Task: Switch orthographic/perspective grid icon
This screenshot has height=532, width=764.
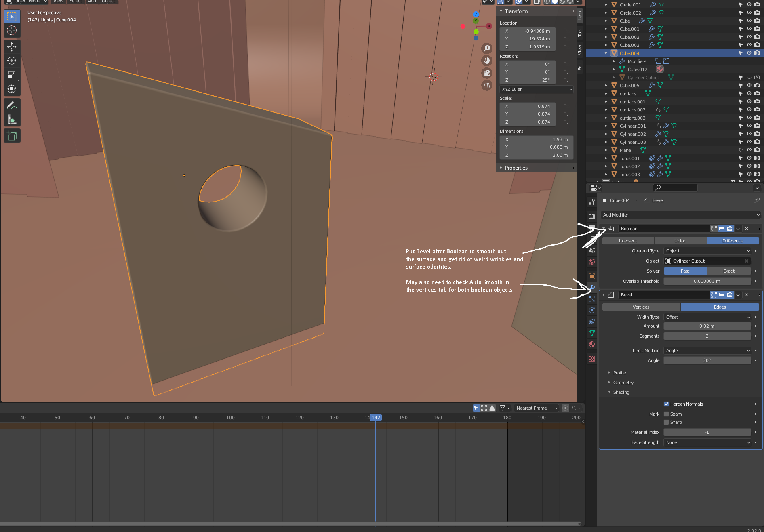Action: 487,86
